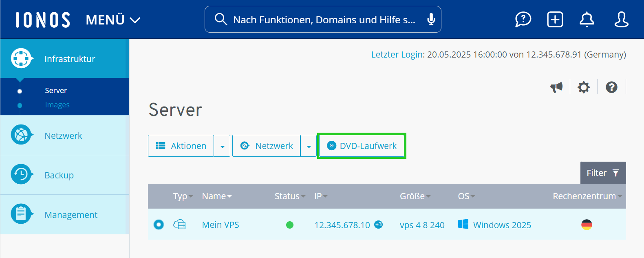Select Netzwerk in the sidebar

pos(65,136)
